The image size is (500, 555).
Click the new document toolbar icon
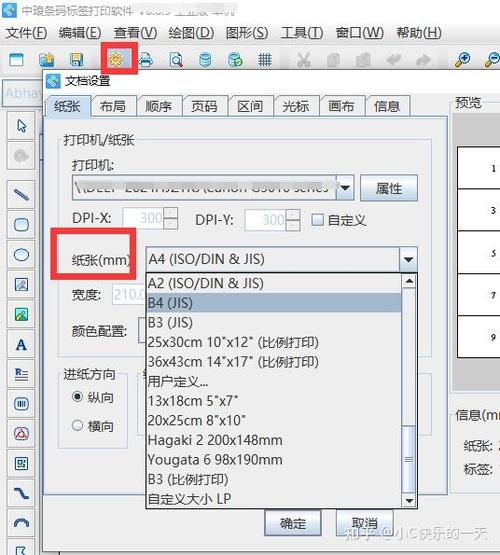[16, 60]
